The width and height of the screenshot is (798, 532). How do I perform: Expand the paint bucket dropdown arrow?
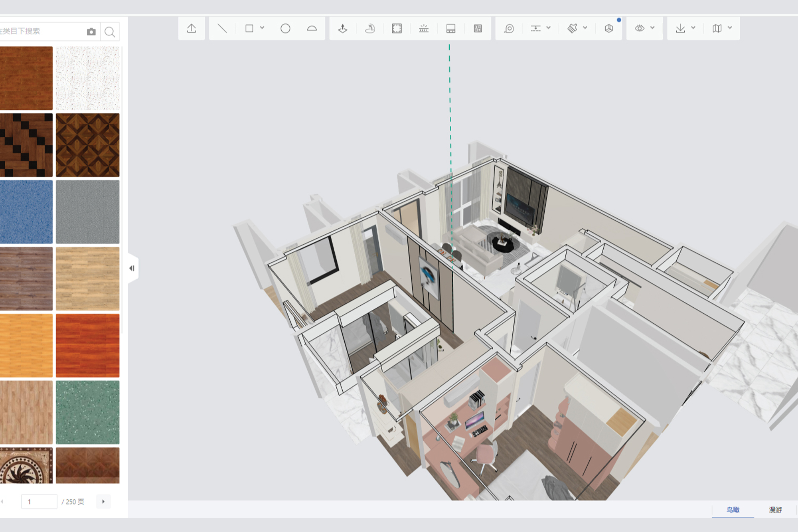click(585, 28)
